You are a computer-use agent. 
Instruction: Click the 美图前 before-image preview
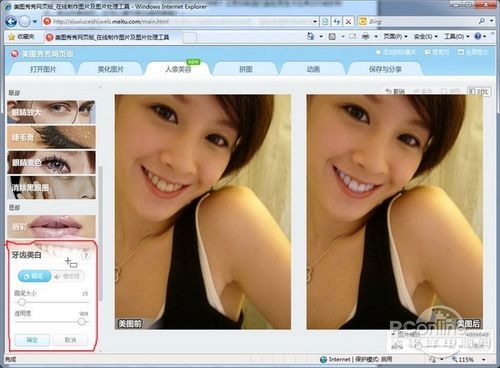click(x=203, y=212)
